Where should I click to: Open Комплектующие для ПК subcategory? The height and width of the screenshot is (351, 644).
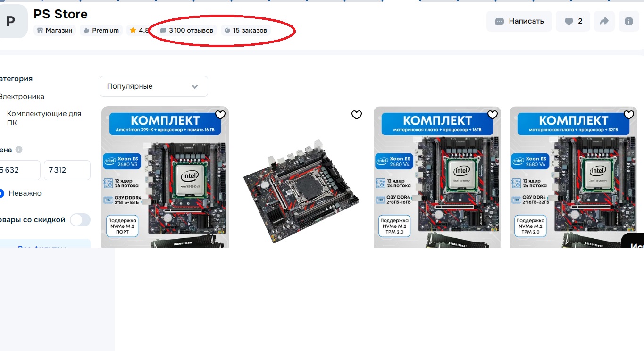pyautogui.click(x=44, y=118)
